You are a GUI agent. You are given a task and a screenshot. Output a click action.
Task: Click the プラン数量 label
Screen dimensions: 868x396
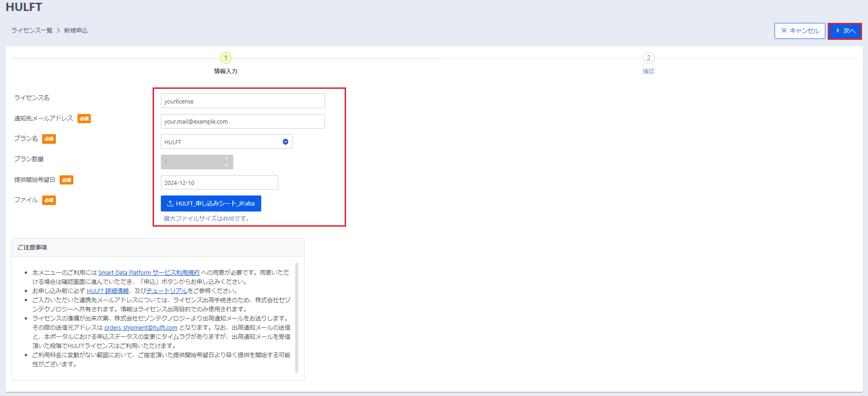[x=29, y=159]
